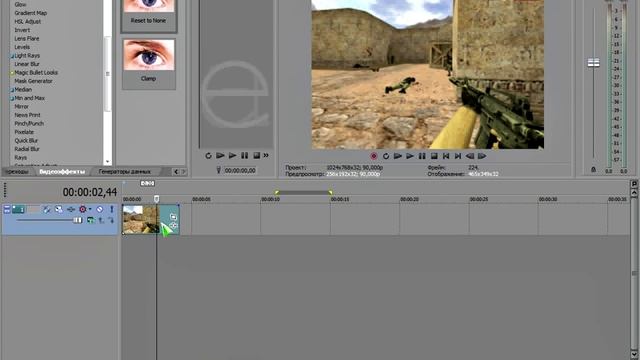Image resolution: width=640 pixels, height=360 pixels.
Task: Start recording with the red record button
Action: (x=373, y=156)
